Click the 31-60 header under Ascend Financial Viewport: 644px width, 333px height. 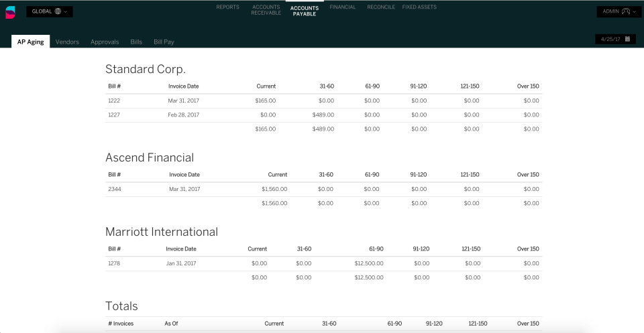click(x=326, y=175)
